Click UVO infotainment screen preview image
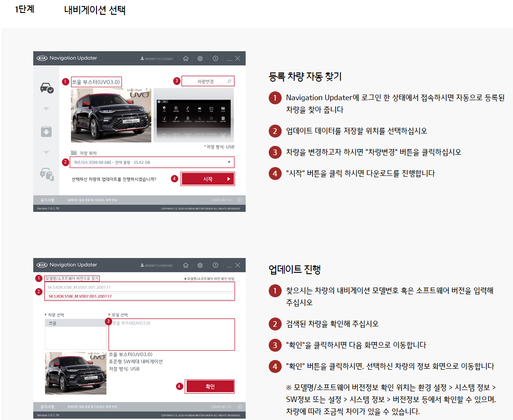The image size is (513, 420). [193, 115]
